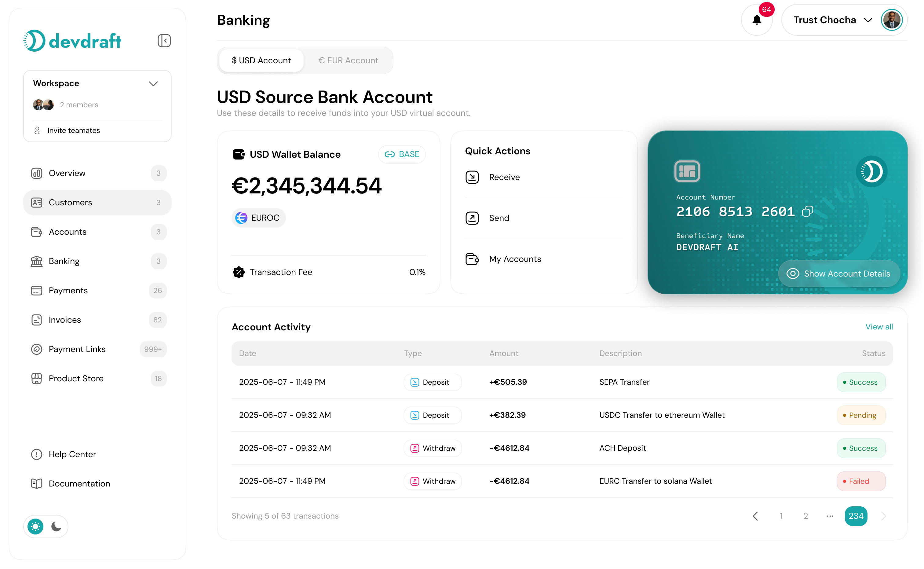Switch to the EUR Account tab

click(x=348, y=60)
